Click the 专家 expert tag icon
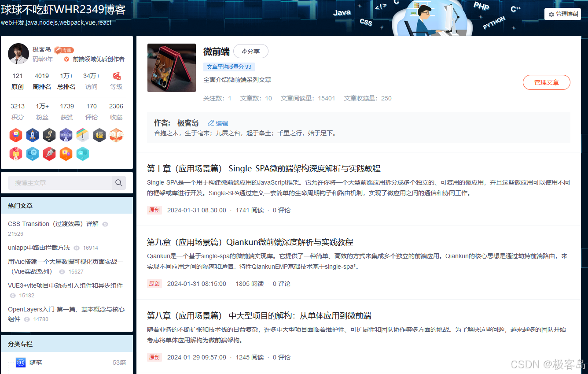The height and width of the screenshot is (374, 588). point(64,50)
